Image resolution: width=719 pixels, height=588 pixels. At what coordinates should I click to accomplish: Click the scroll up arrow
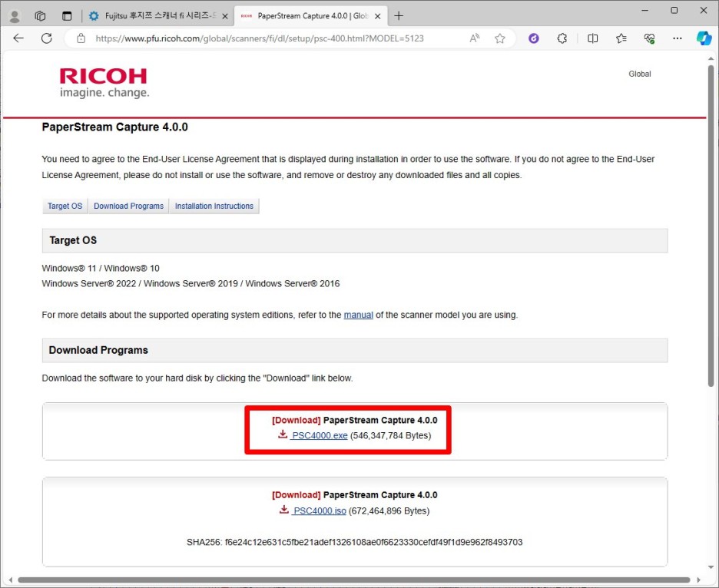click(x=711, y=58)
